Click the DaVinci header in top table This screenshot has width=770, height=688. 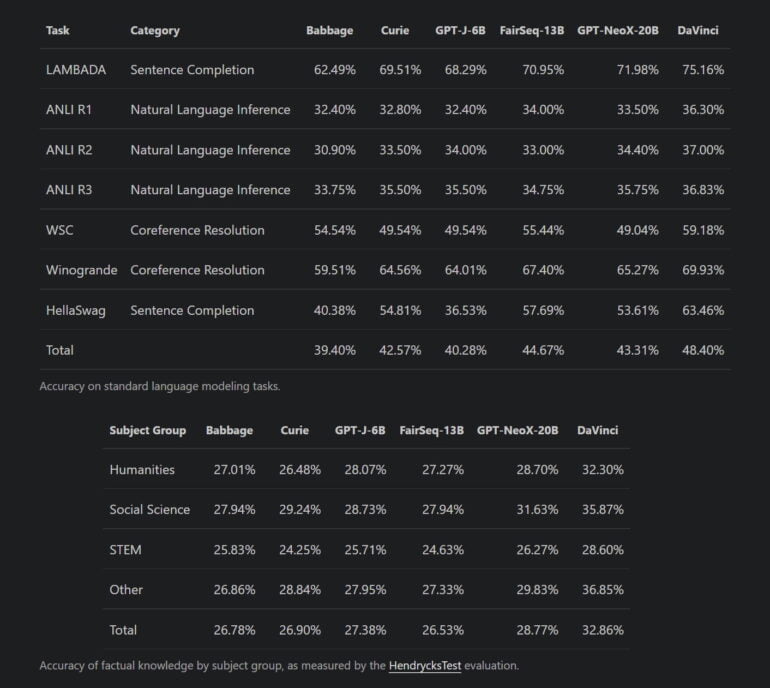pos(697,30)
